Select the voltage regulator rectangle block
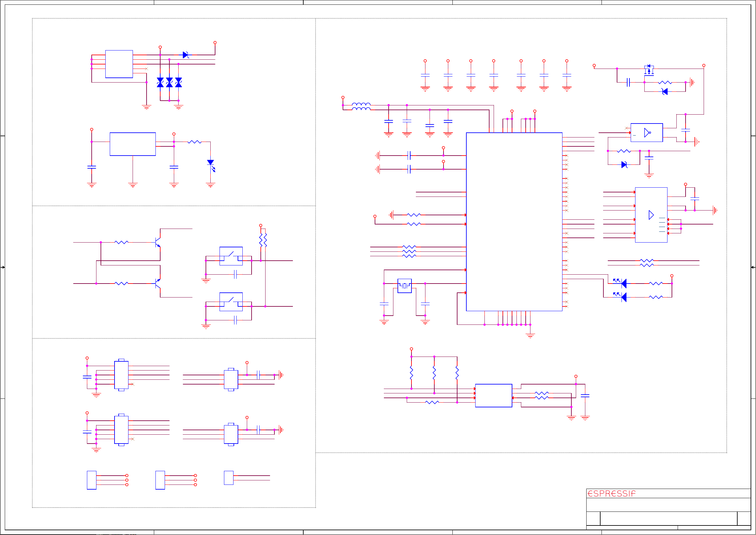 click(133, 144)
